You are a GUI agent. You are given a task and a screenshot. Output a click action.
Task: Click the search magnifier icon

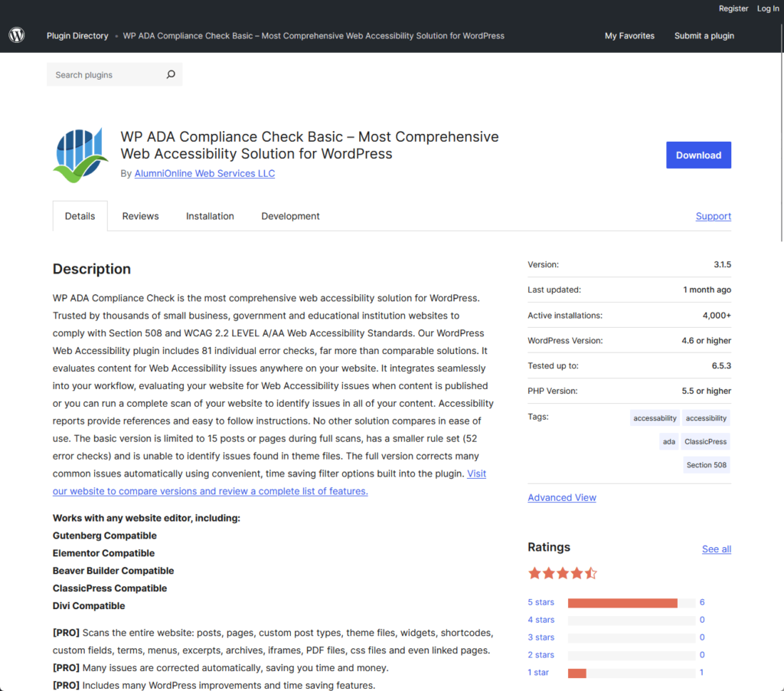[x=171, y=74]
